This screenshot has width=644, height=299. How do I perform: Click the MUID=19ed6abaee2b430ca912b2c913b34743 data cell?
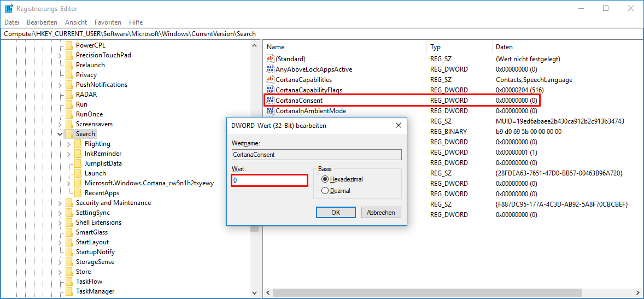tap(560, 121)
